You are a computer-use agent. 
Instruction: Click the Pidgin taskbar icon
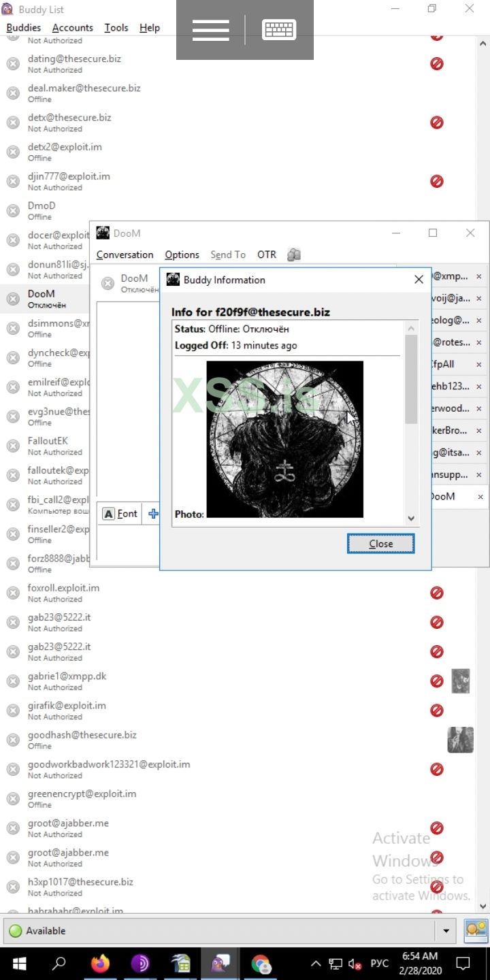(x=220, y=964)
